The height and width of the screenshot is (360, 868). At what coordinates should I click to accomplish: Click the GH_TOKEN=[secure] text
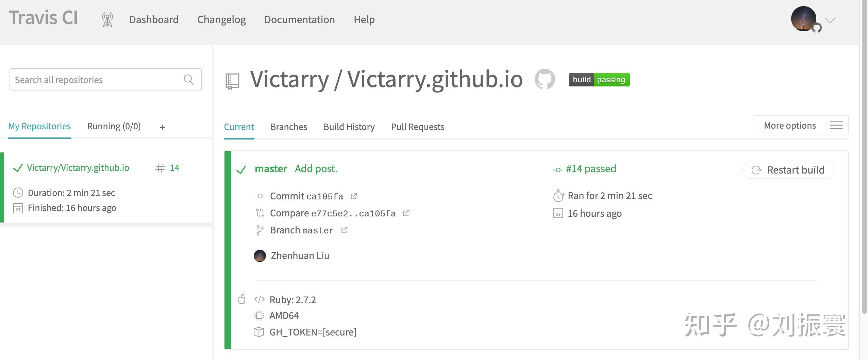(313, 332)
